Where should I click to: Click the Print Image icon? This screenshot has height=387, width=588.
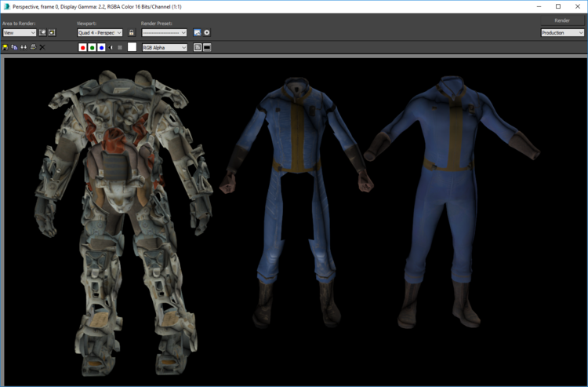point(33,47)
